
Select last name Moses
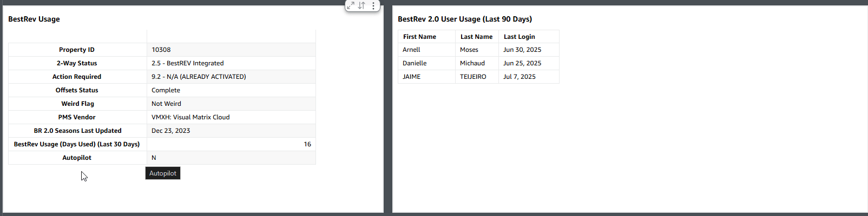(469, 50)
